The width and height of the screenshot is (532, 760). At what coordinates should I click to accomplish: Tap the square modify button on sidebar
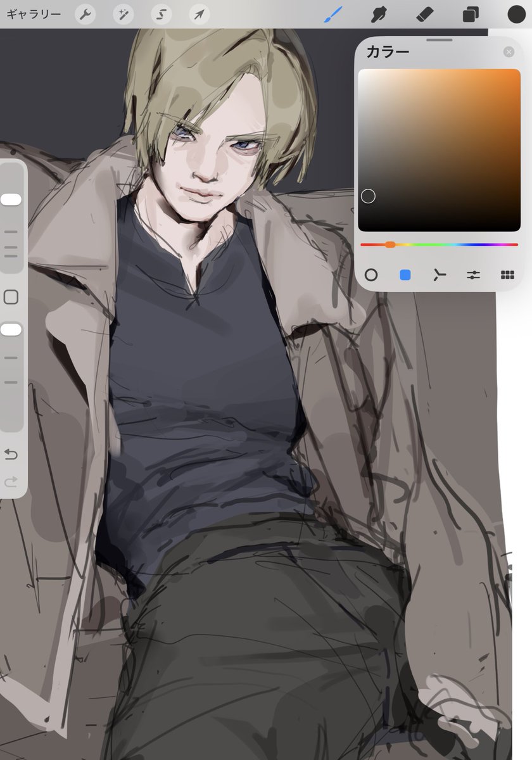[11, 297]
